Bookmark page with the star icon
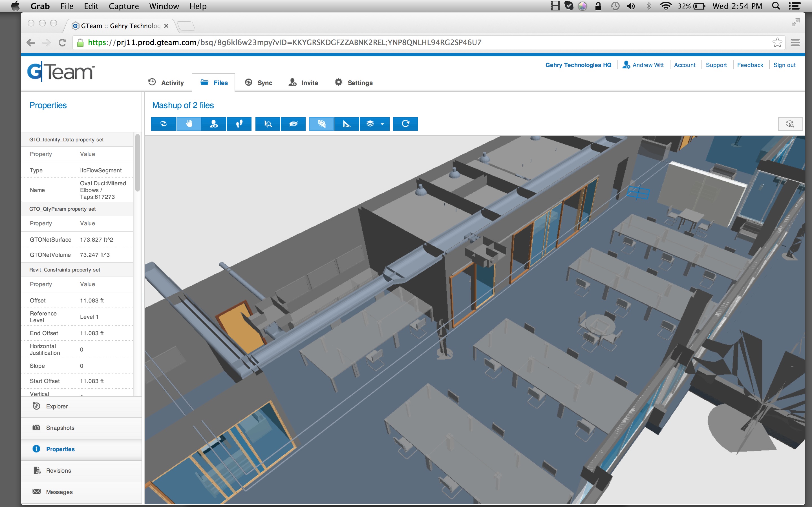The image size is (812, 507). click(x=777, y=43)
